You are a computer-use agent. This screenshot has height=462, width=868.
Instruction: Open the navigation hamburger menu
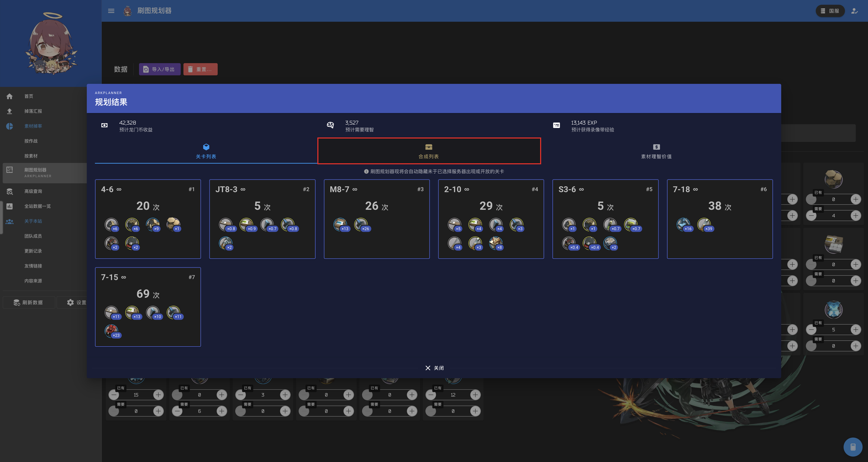pos(111,11)
